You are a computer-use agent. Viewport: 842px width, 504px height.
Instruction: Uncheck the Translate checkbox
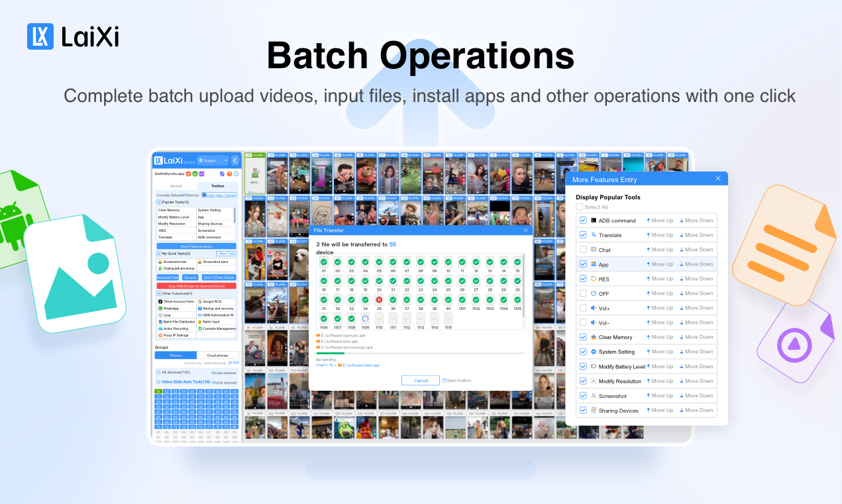pos(583,235)
